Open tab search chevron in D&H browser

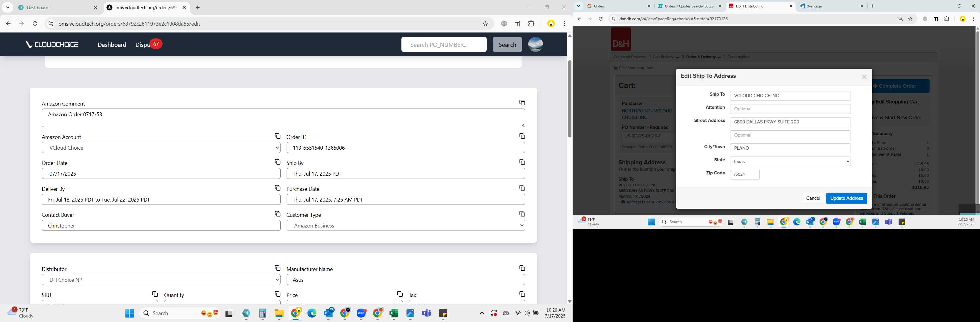tap(578, 6)
